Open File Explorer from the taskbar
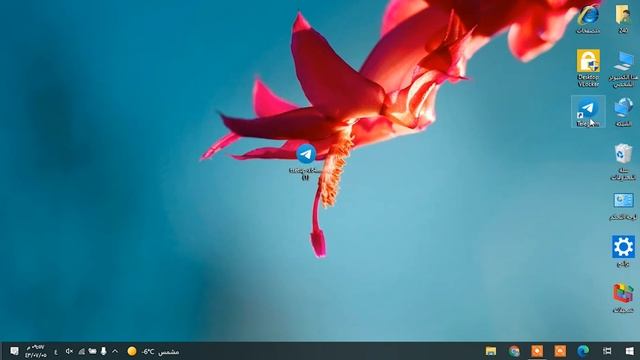 click(491, 351)
